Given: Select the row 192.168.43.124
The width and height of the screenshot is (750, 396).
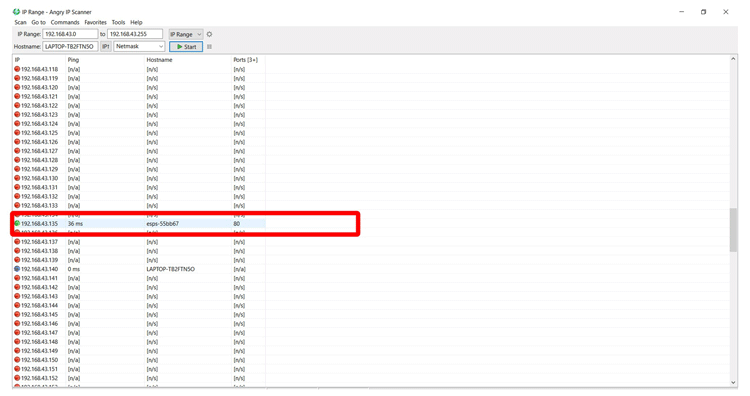Looking at the screenshot, I should (139, 123).
